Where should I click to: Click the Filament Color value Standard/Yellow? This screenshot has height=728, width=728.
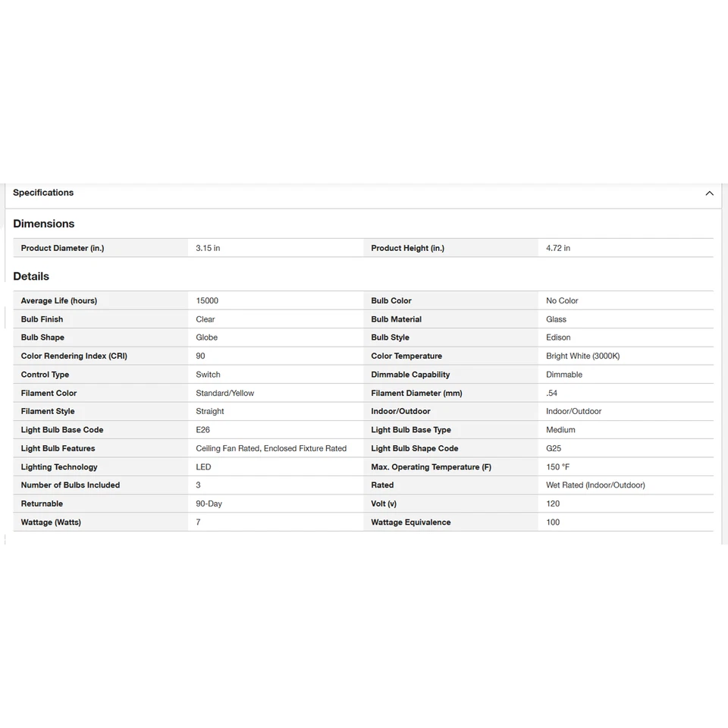[x=225, y=393]
